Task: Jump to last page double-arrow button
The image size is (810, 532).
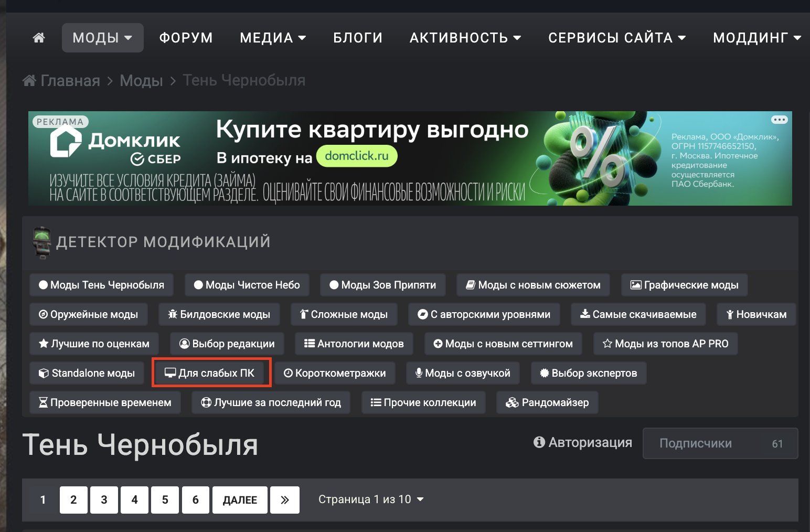Action: 285,500
